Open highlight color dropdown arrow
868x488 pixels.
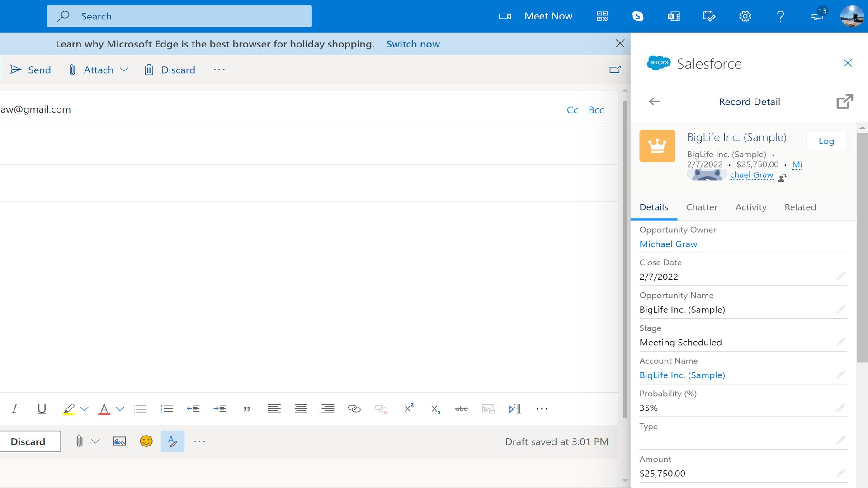84,408
